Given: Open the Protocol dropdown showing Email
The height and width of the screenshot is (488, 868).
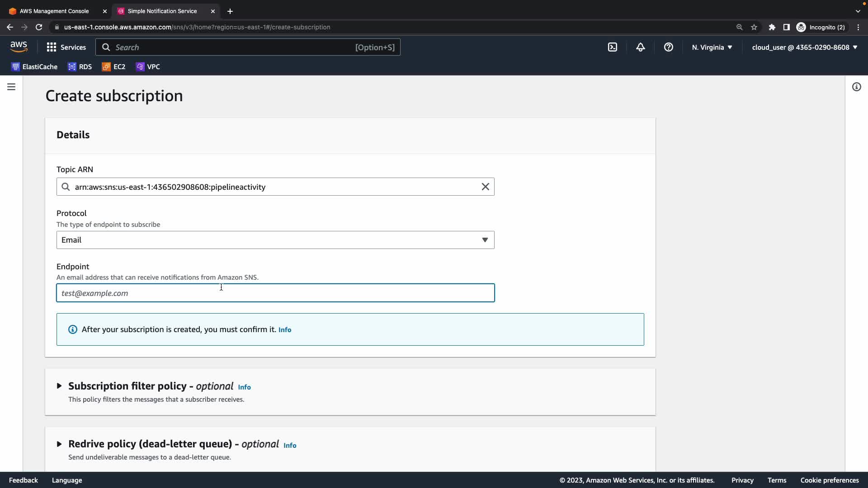Looking at the screenshot, I should (x=275, y=240).
